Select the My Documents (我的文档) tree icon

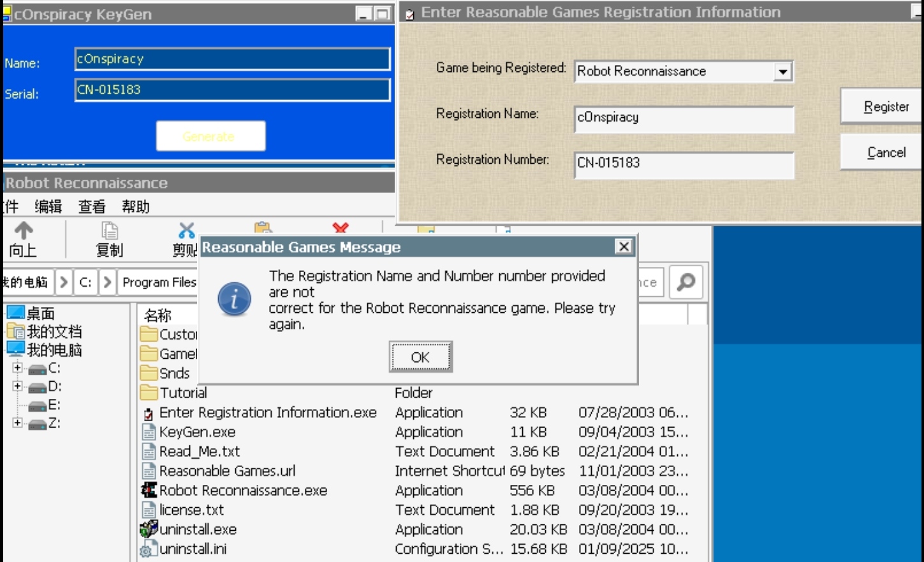(x=15, y=331)
